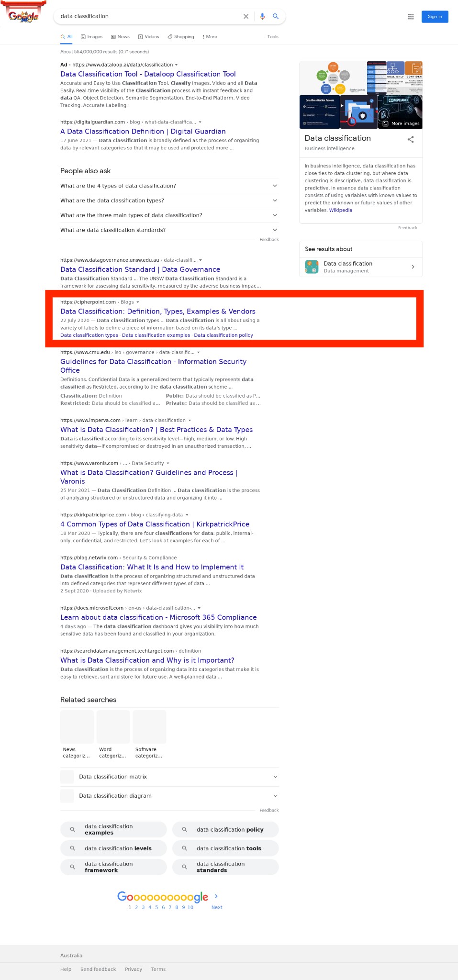Click magnifier icon for data classification levels
Screen dimensions: 458x980
coord(73,848)
